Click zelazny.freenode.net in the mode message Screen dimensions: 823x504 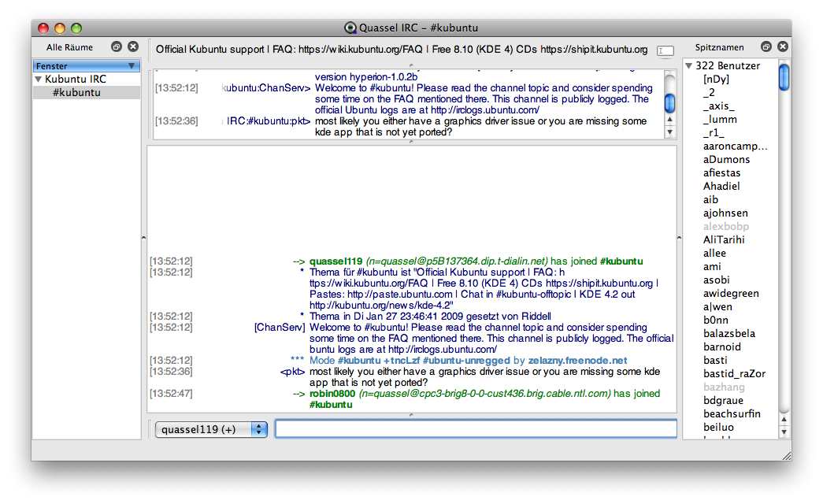pyautogui.click(x=577, y=361)
